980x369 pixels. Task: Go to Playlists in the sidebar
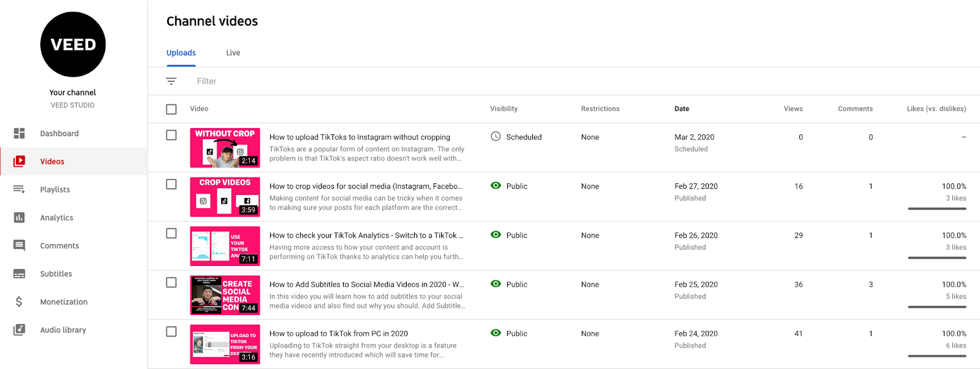coord(73,189)
